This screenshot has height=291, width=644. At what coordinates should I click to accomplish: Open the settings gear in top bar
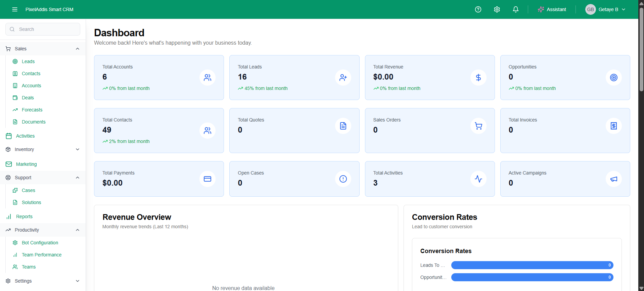(497, 9)
